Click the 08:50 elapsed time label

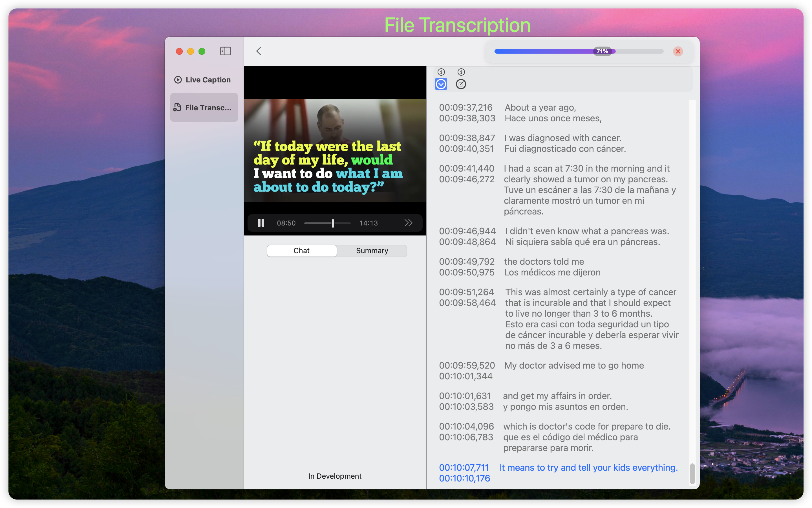click(286, 223)
